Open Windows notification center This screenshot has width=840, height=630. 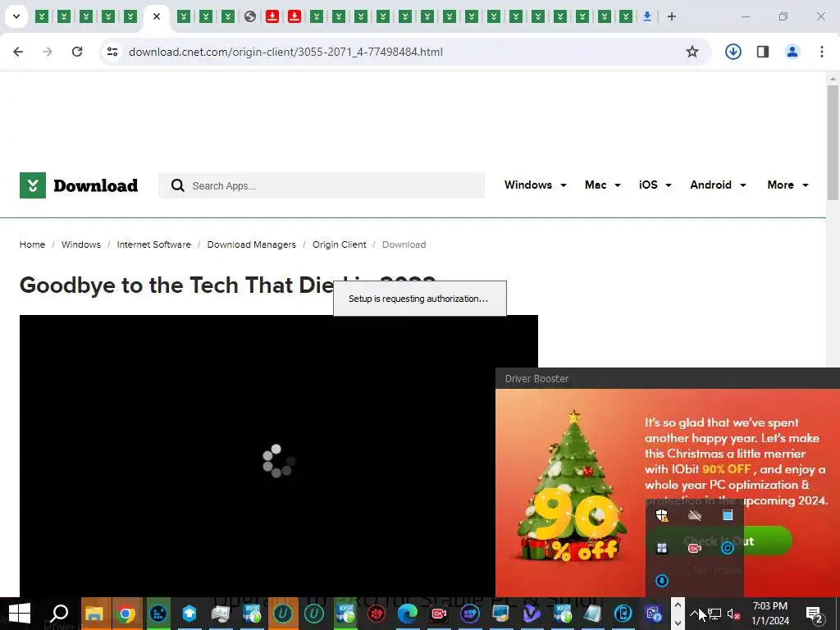[815, 614]
